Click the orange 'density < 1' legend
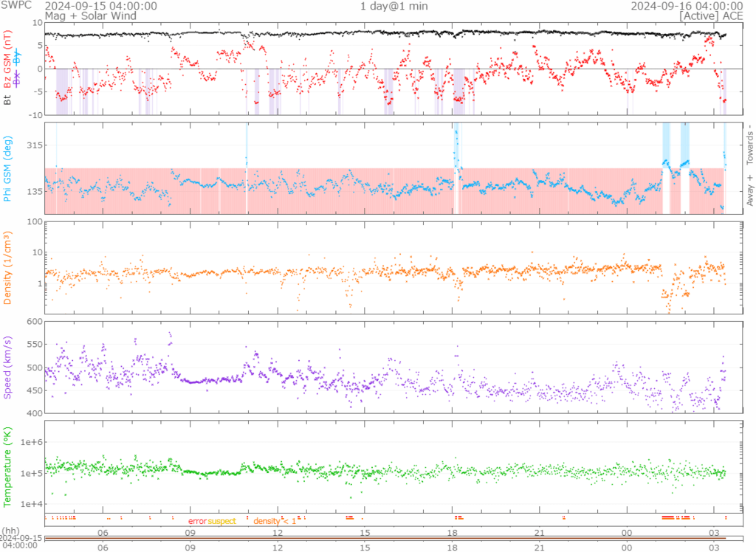756x552 pixels. click(275, 521)
